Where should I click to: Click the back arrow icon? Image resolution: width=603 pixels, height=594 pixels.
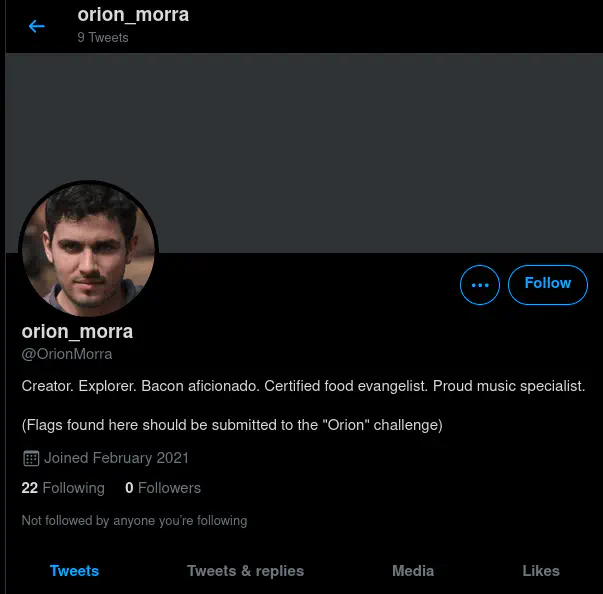pos(37,26)
